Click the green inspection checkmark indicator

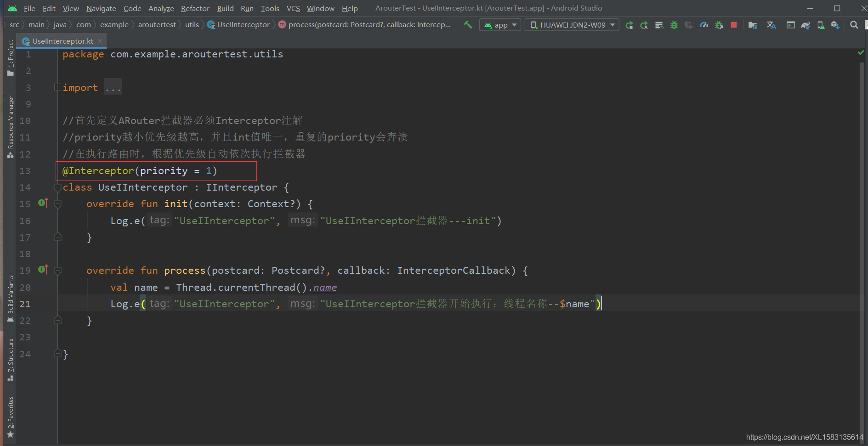pos(861,53)
